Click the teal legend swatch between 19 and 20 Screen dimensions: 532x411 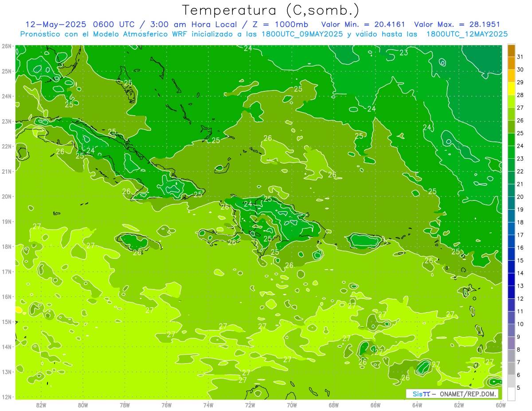(511, 203)
